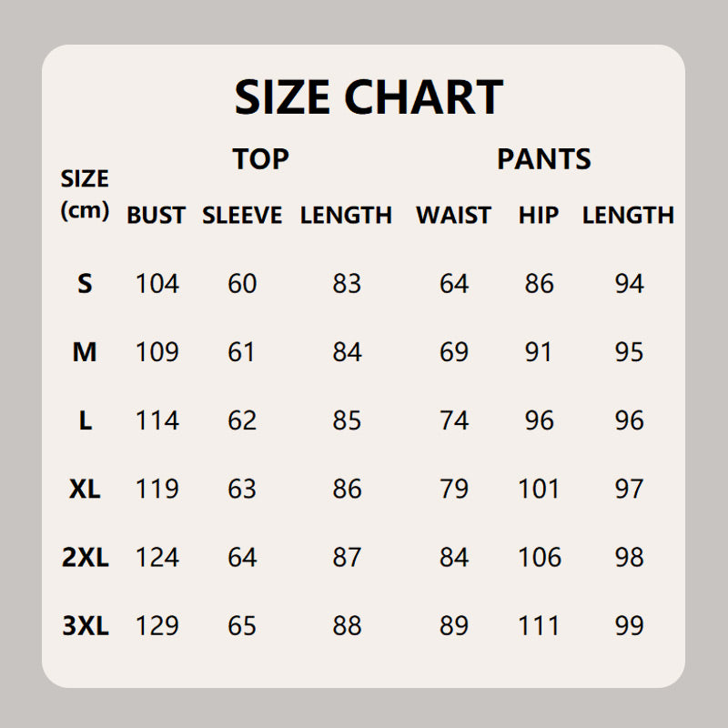The width and height of the screenshot is (728, 728).
Task: Click hip value 101 for size XL
Action: pos(539,489)
